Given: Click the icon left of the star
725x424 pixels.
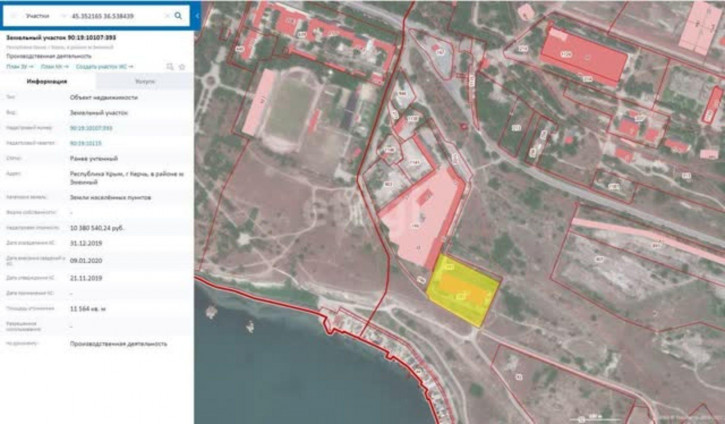Looking at the screenshot, I should (170, 67).
